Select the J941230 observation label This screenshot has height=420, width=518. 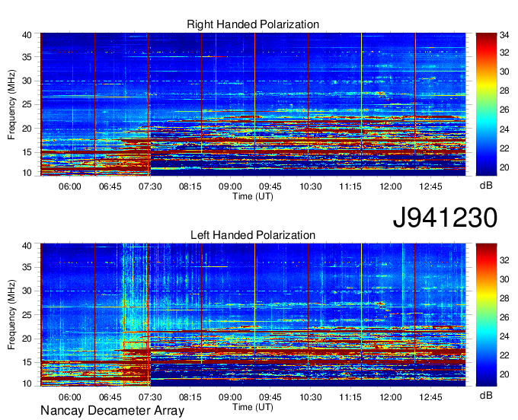coord(445,218)
